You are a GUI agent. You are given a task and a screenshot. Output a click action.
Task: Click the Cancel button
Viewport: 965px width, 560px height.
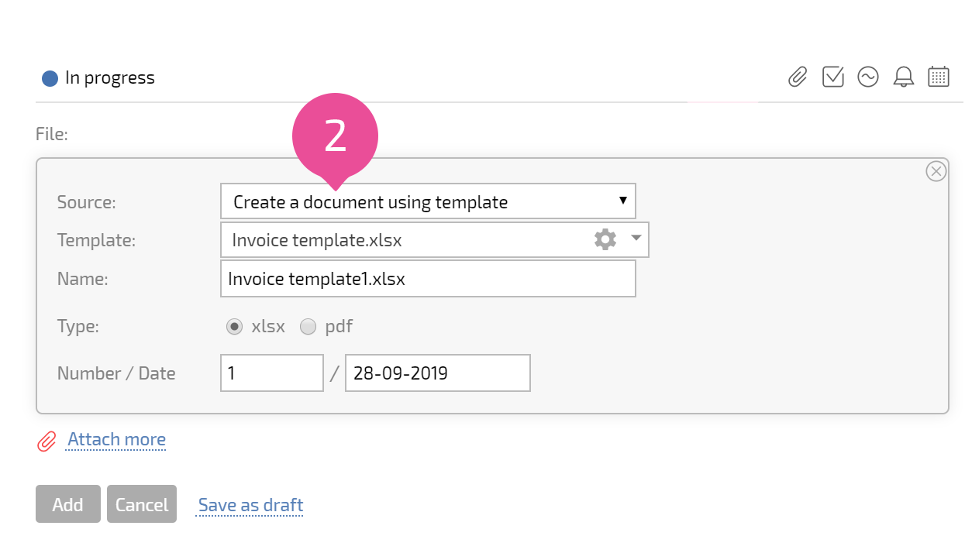(142, 504)
